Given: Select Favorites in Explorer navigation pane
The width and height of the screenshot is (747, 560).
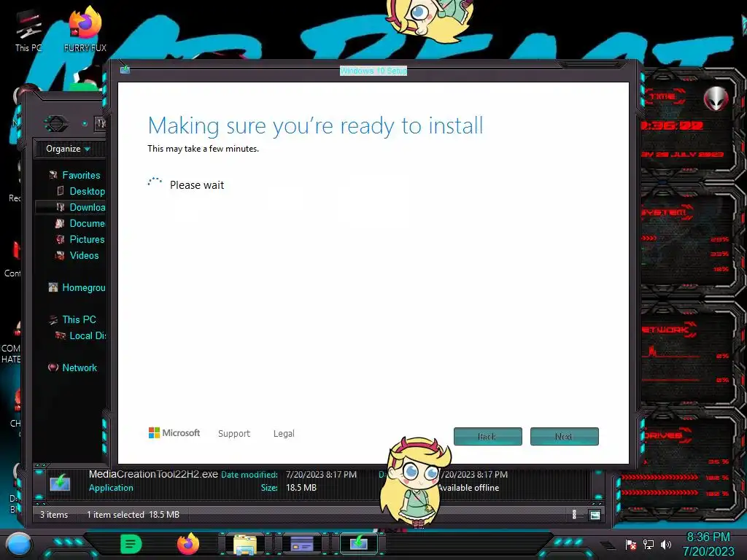Looking at the screenshot, I should pyautogui.click(x=81, y=175).
